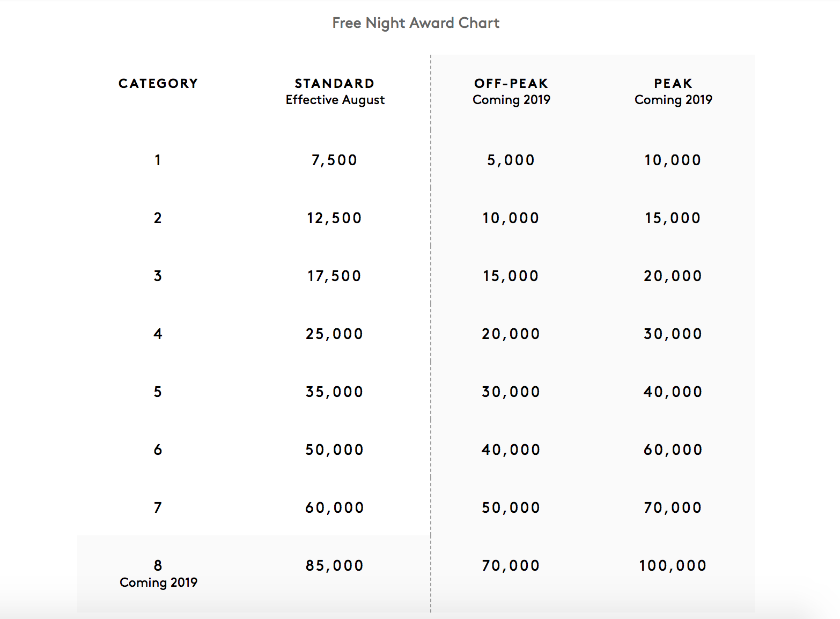This screenshot has width=840, height=619.
Task: Click the 35,000 standard points cell
Action: (334, 392)
